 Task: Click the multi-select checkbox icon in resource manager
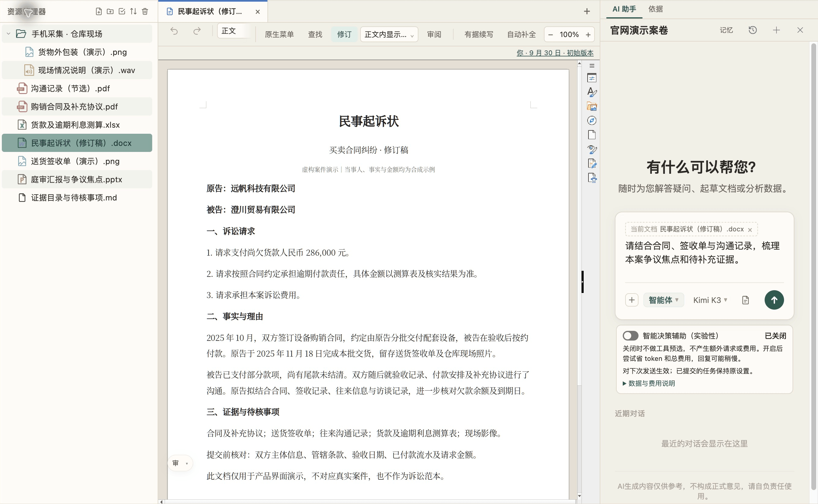[122, 11]
